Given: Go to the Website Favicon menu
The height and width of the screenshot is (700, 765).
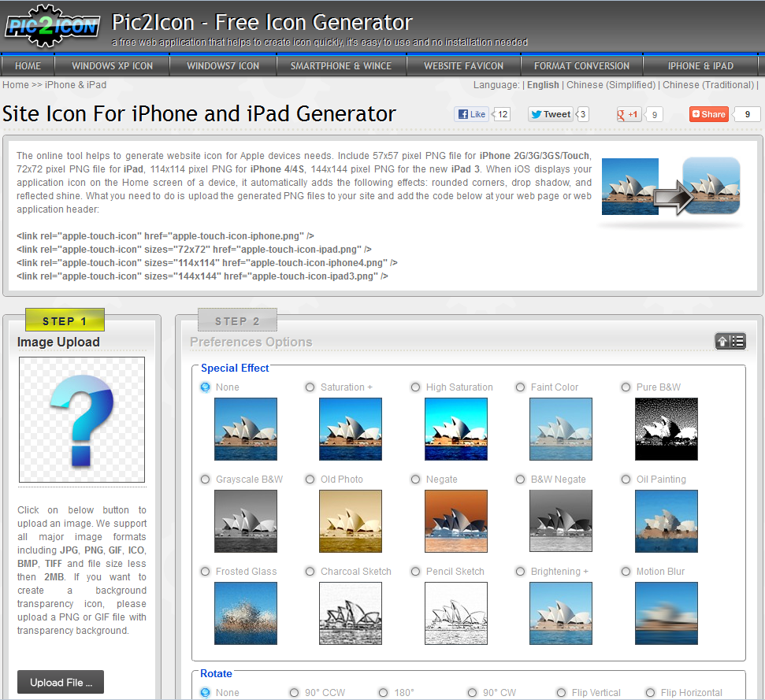Looking at the screenshot, I should 462,66.
